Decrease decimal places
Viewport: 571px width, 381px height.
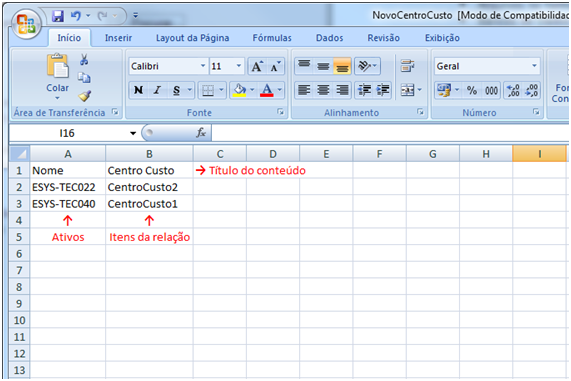tap(532, 90)
